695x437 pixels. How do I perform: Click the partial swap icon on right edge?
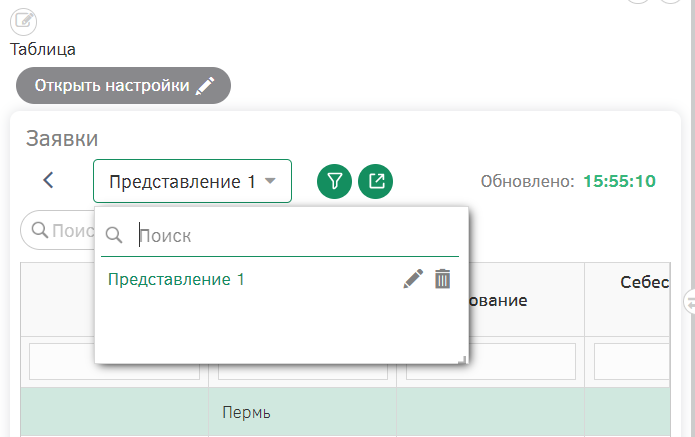[690, 302]
